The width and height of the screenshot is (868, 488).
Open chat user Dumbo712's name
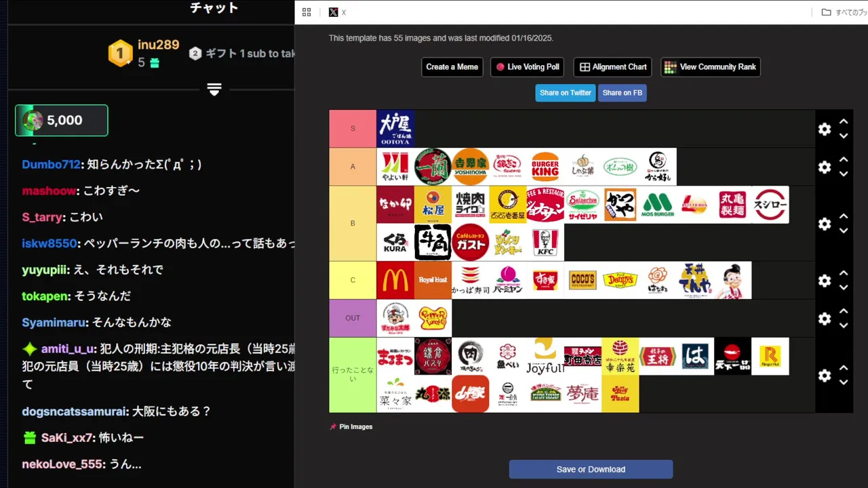click(51, 165)
